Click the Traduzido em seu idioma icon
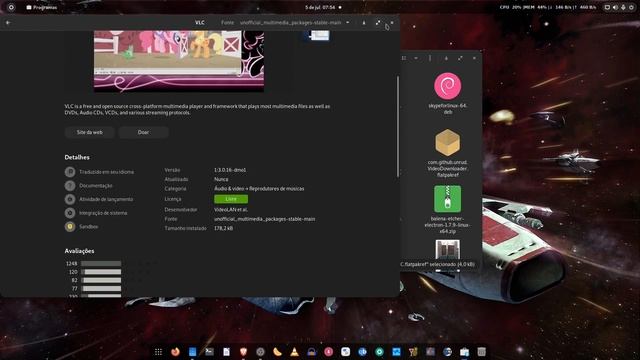The width and height of the screenshot is (640, 360). [x=70, y=172]
